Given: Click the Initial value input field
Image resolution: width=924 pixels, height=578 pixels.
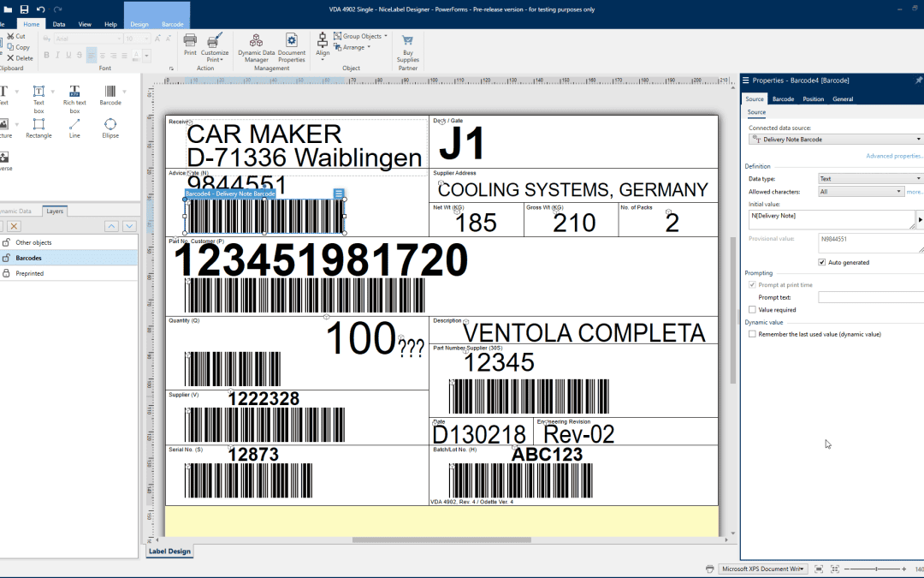Looking at the screenshot, I should (832, 220).
